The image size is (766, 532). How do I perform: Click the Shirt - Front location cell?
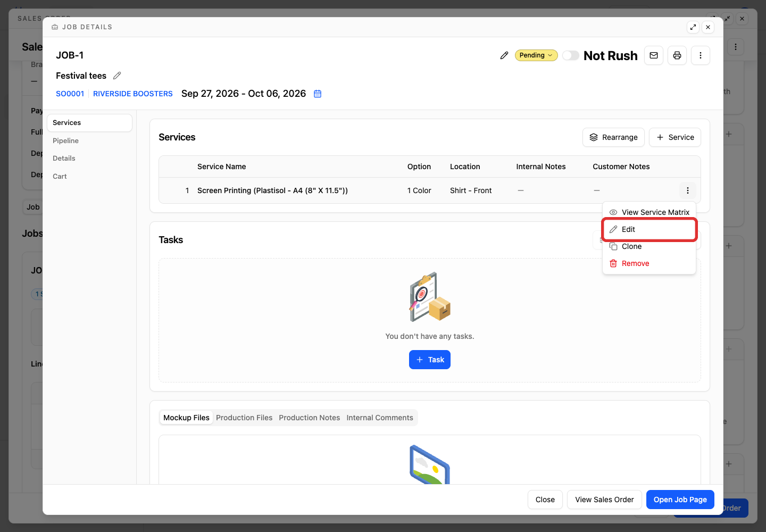pyautogui.click(x=471, y=190)
